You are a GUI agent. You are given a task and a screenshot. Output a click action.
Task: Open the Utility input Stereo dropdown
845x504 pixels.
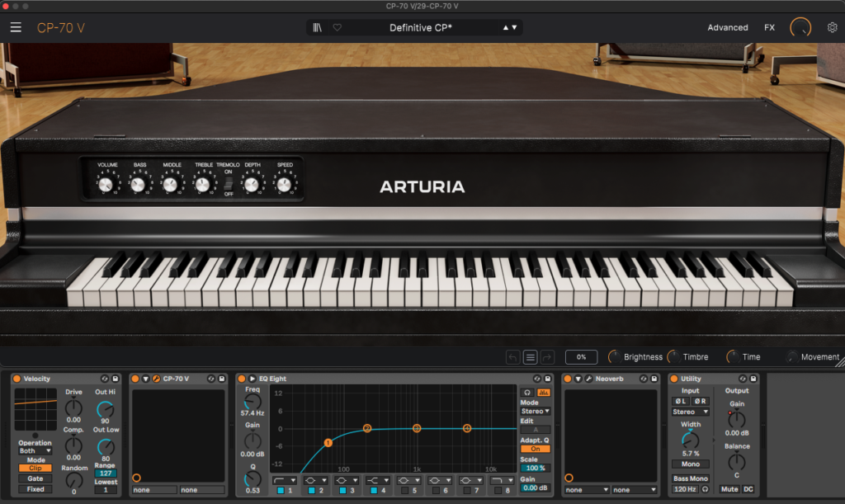point(690,412)
